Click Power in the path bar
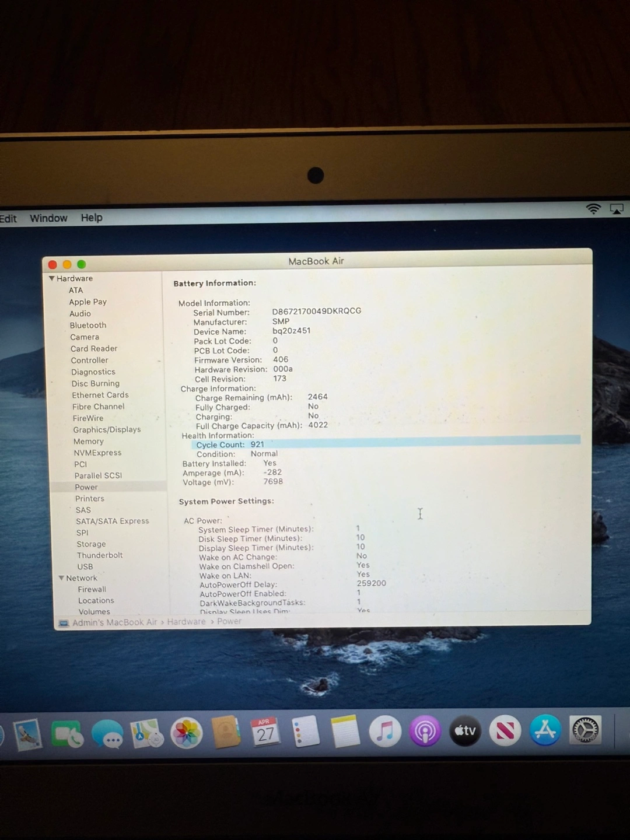The height and width of the screenshot is (840, 630). (229, 621)
